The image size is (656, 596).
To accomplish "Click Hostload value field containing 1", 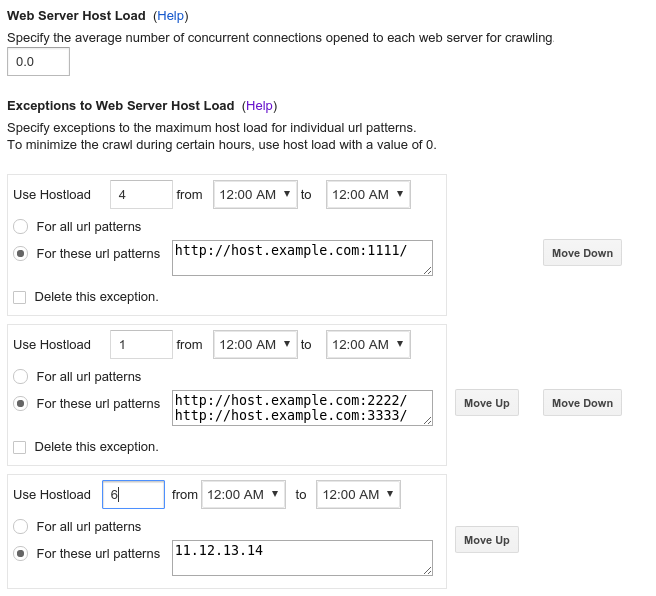I will [x=141, y=345].
